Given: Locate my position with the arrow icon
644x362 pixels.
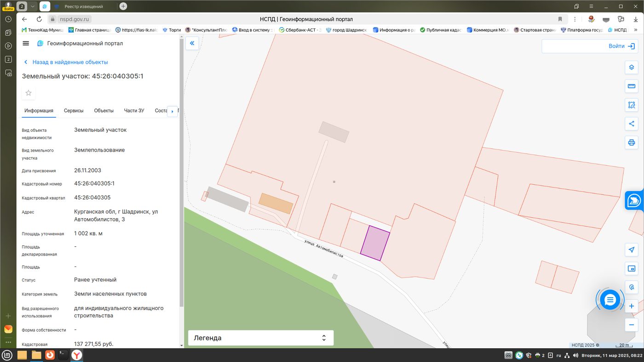Looking at the screenshot, I should pos(632,249).
